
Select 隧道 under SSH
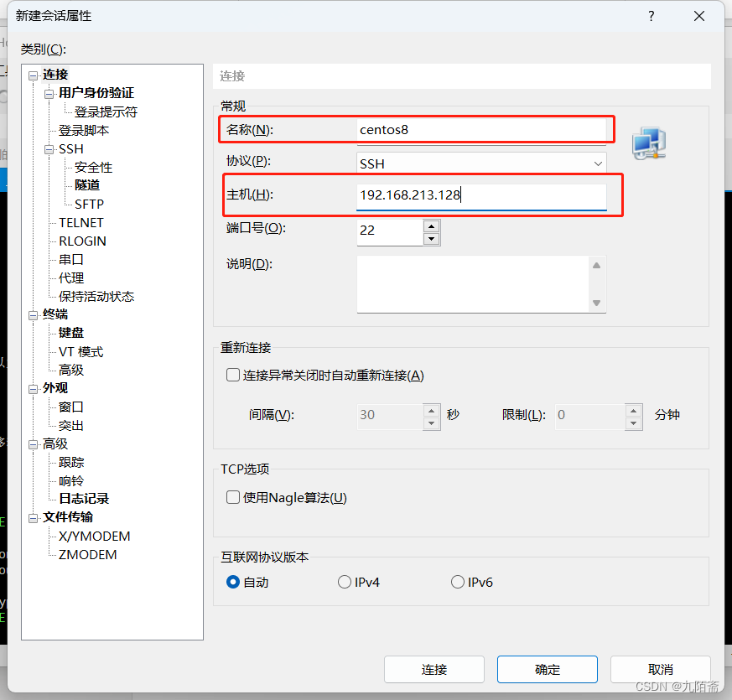coord(87,185)
